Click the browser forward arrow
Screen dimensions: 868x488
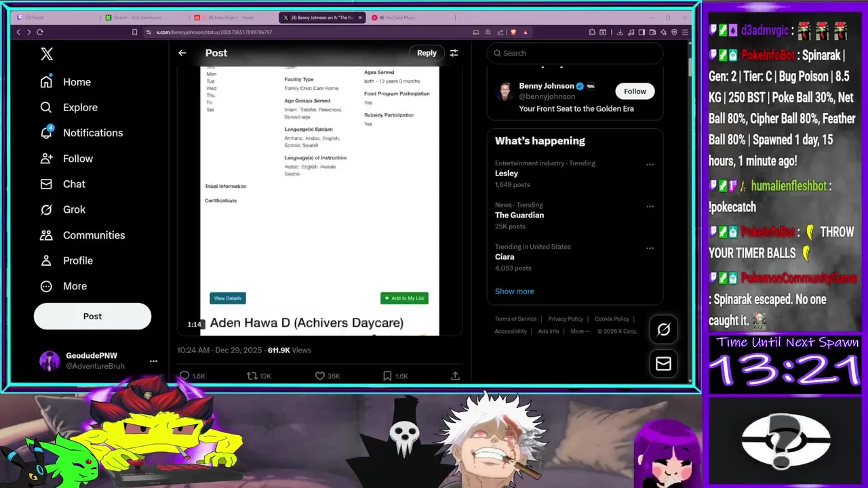[28, 32]
